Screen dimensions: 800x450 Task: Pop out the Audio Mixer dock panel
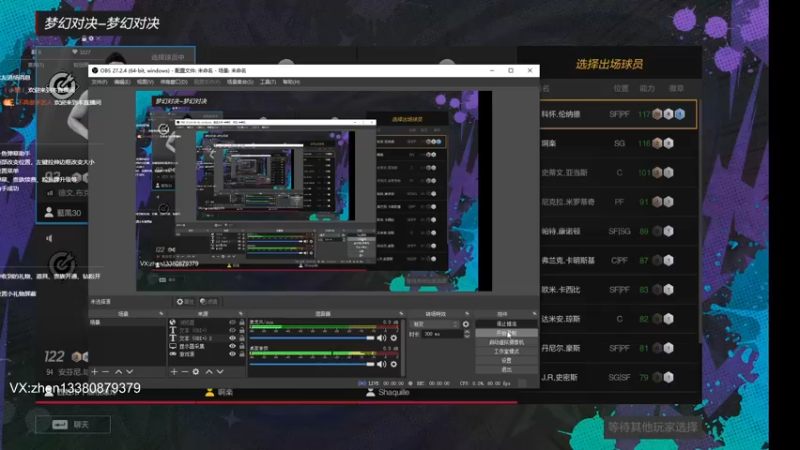401,314
